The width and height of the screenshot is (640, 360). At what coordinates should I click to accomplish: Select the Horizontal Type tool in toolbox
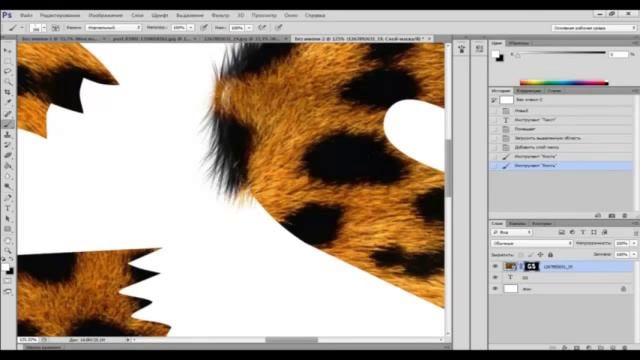(7, 208)
